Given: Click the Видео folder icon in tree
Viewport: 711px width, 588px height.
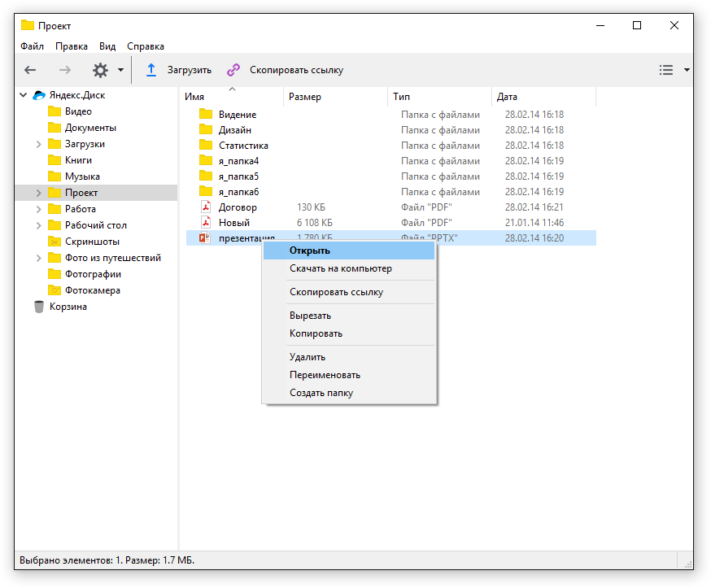Looking at the screenshot, I should (55, 111).
